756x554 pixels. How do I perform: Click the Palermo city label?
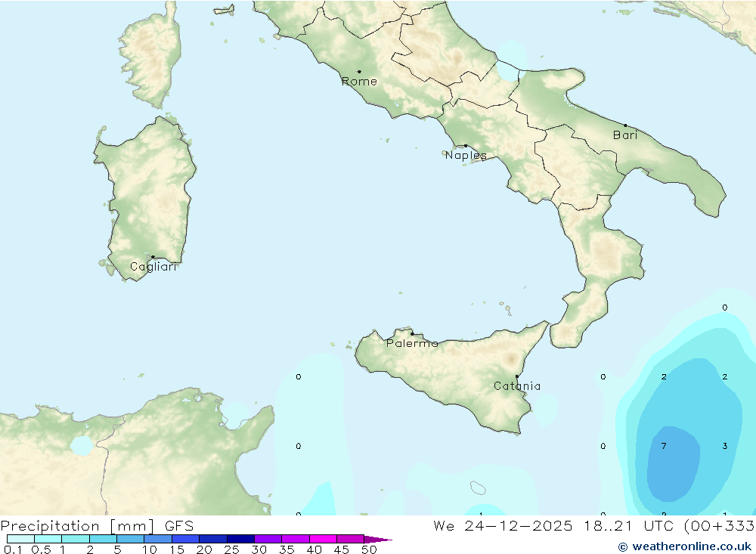point(412,343)
